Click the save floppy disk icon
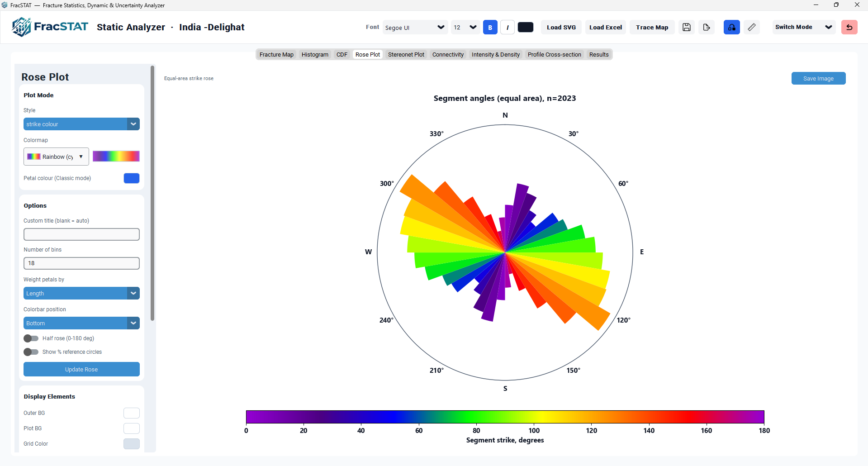This screenshot has height=466, width=868. click(x=687, y=27)
